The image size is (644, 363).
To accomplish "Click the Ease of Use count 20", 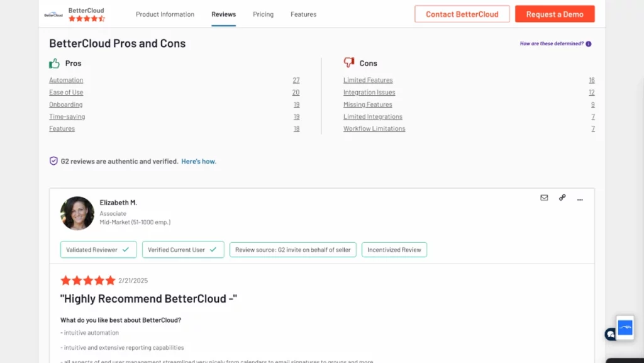I will 296,92.
